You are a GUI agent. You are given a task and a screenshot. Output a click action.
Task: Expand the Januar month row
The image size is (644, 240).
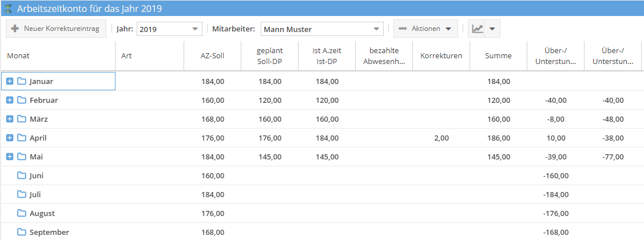(10, 81)
